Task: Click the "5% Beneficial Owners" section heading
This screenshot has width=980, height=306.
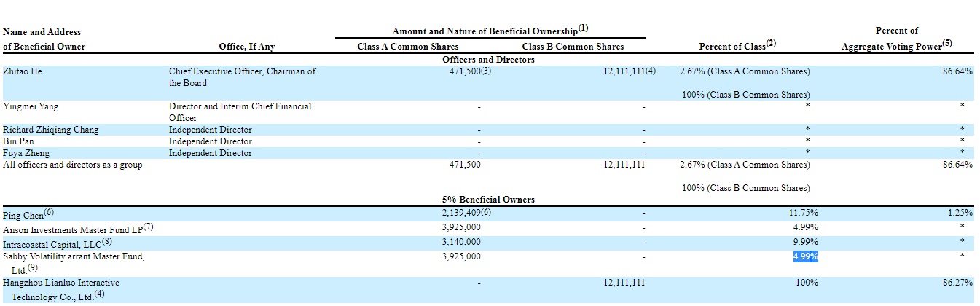Action: [x=488, y=200]
